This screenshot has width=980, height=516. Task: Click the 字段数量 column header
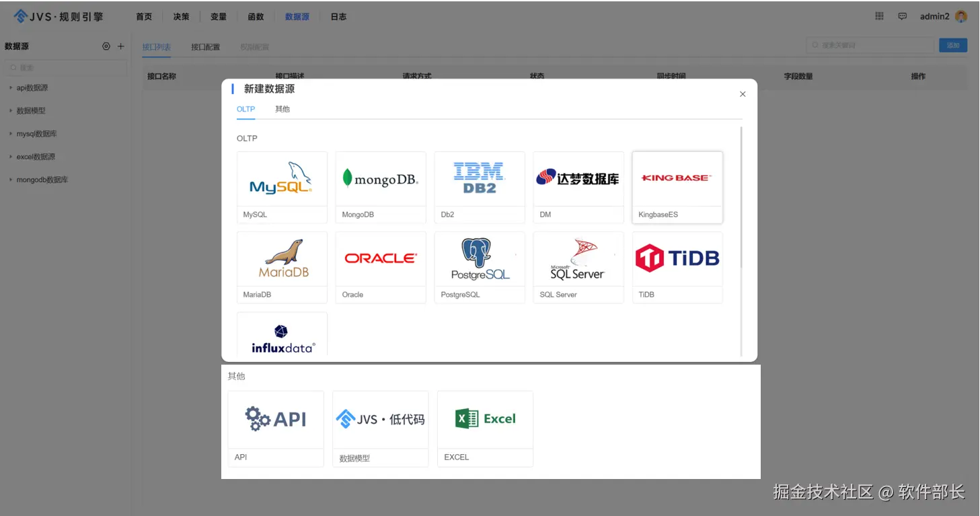pos(798,76)
